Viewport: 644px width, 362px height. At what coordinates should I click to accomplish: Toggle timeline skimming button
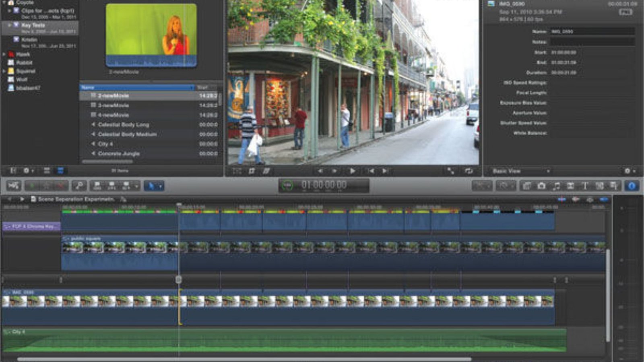point(562,199)
